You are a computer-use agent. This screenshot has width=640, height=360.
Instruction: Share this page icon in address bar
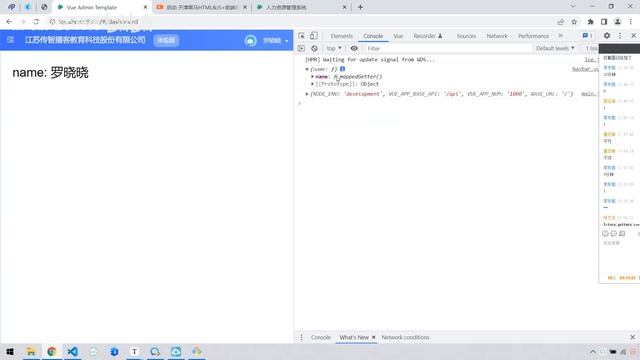pos(560,22)
